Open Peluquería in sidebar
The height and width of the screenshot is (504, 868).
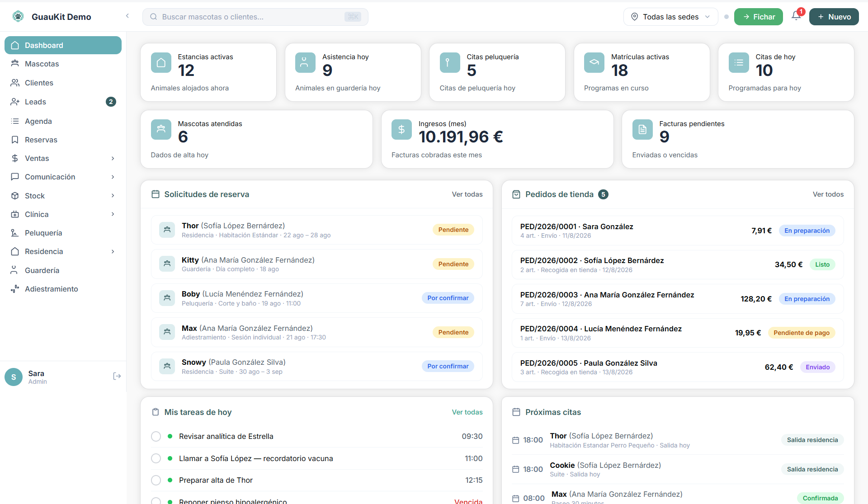[x=63, y=233]
